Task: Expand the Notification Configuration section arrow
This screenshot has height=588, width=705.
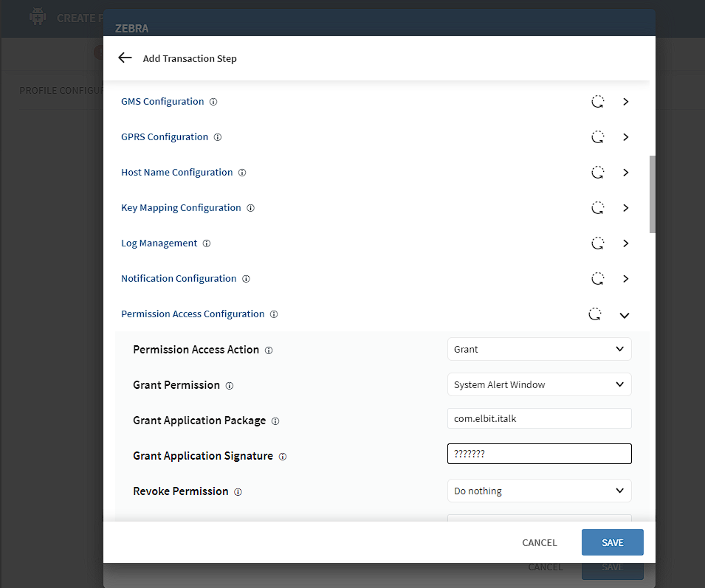Action: (625, 279)
